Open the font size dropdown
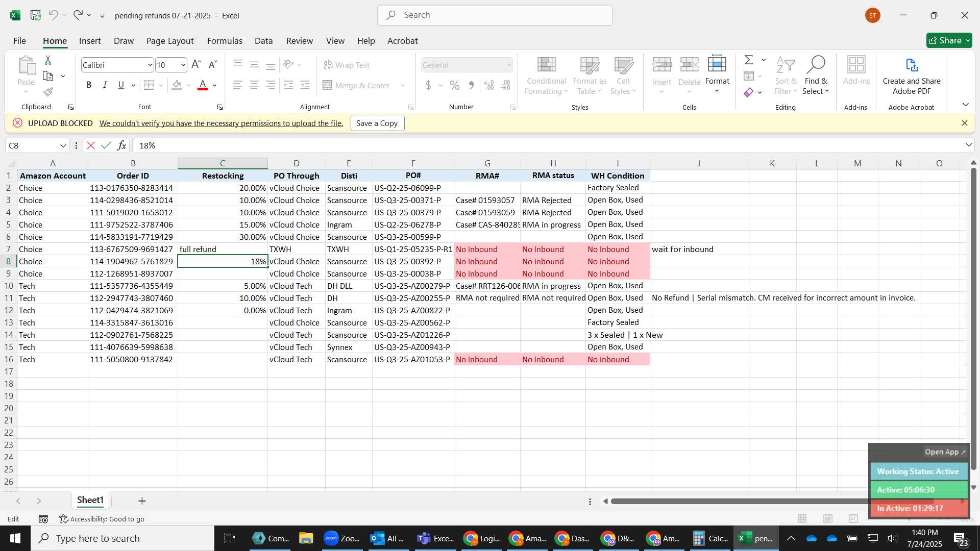Viewport: 980px width, 551px height. (x=183, y=65)
